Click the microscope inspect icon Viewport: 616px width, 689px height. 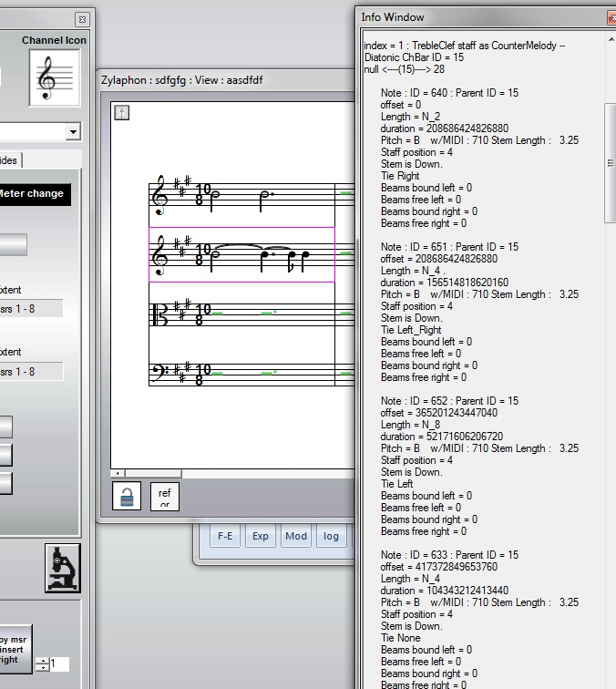coord(63,568)
